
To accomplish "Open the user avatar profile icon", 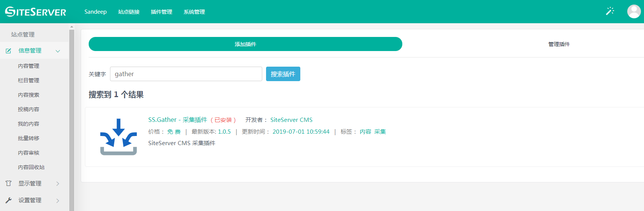I will [x=634, y=11].
